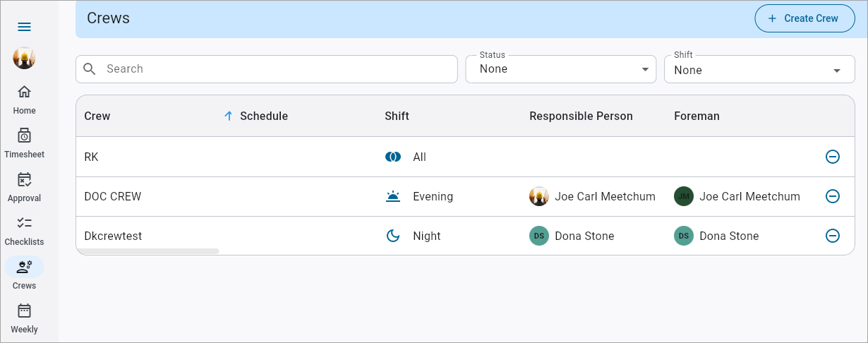The image size is (868, 343).
Task: Sort by the Responsible Person column header
Action: click(x=581, y=116)
